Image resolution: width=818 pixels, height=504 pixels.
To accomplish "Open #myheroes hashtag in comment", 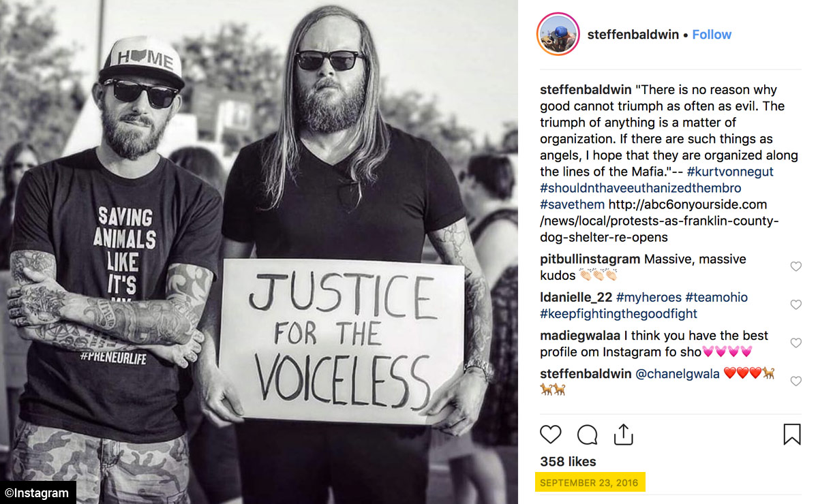I will click(648, 297).
